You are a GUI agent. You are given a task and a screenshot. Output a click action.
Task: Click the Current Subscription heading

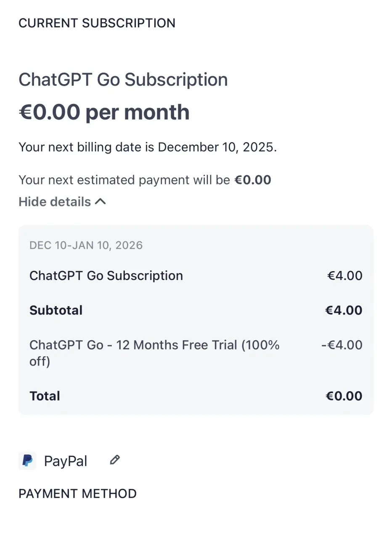click(x=97, y=23)
